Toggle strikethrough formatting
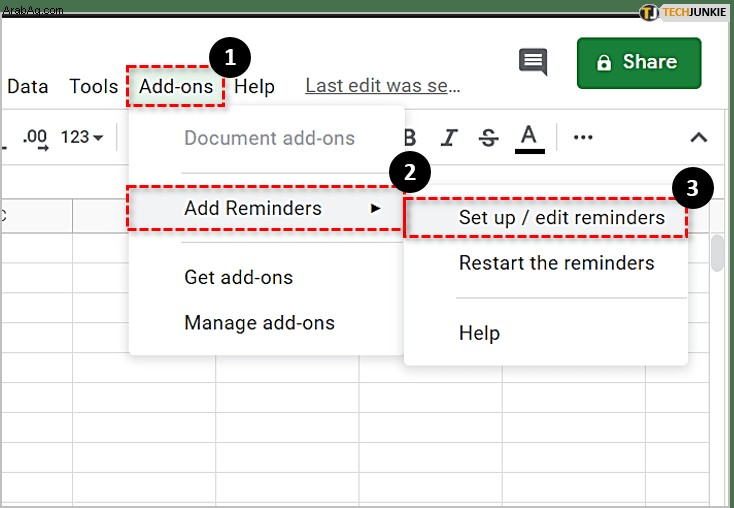Viewport: 734px width, 508px height. coord(488,138)
